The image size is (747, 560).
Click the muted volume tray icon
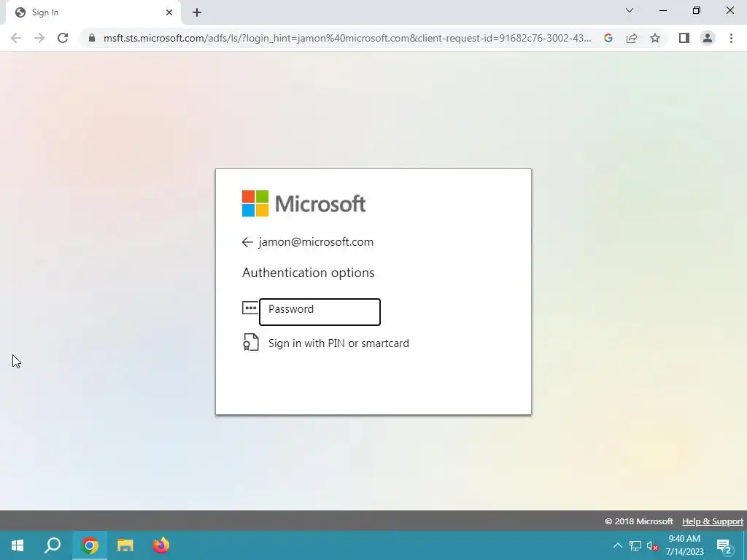pyautogui.click(x=652, y=545)
